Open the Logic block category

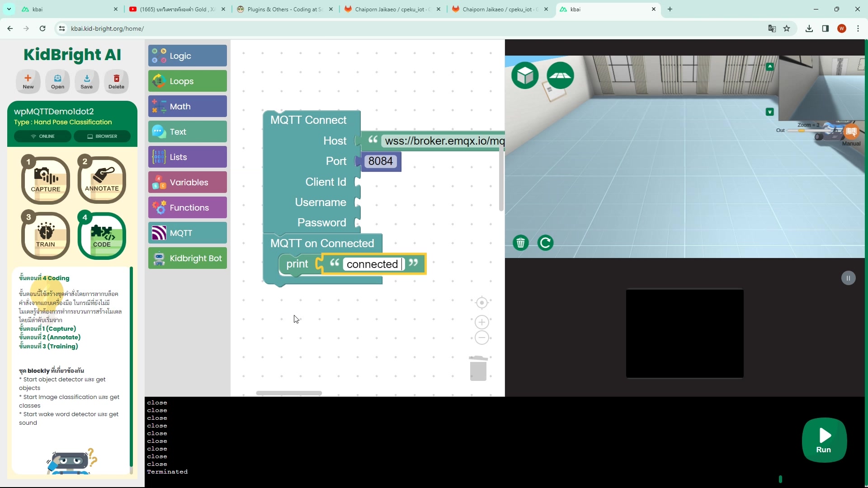(188, 56)
